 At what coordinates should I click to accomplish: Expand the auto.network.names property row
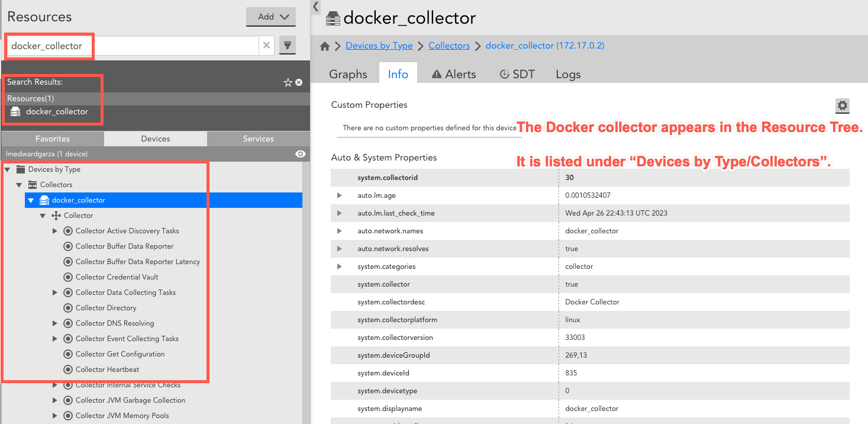click(x=340, y=231)
